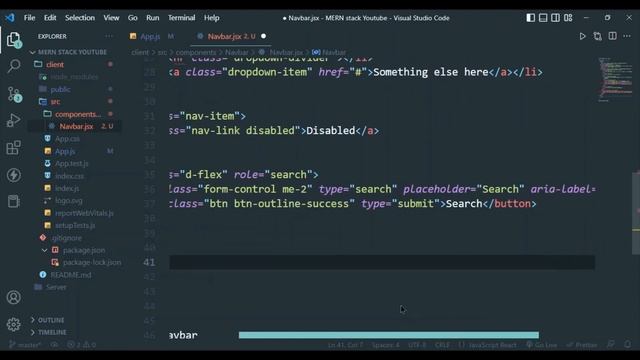Open the Accounts menu icon

[13, 297]
